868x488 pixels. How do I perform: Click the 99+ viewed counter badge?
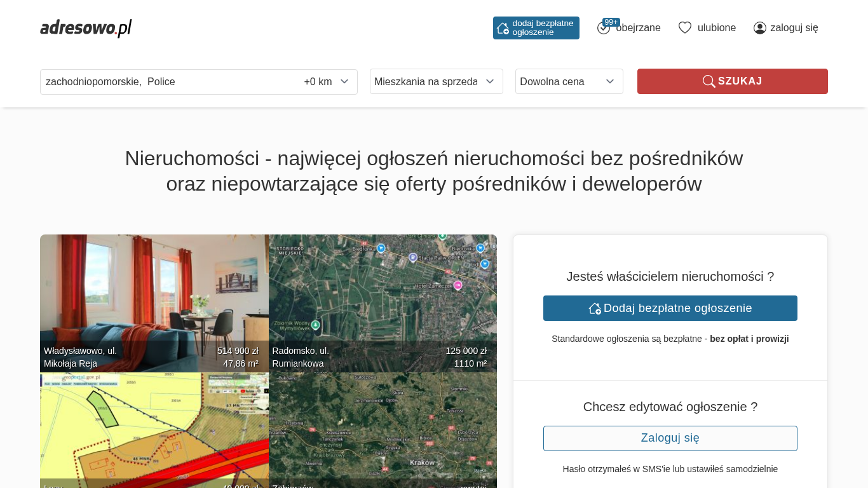611,22
